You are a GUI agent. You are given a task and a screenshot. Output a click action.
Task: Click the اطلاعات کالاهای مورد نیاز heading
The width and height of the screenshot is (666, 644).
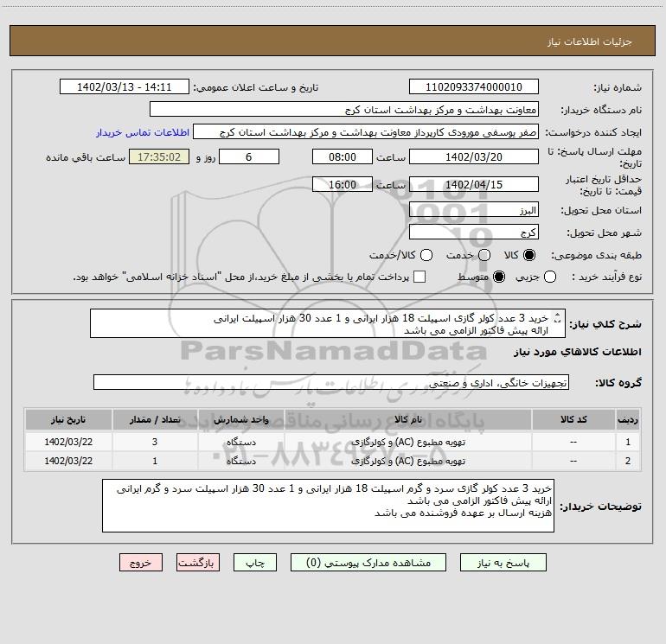[578, 352]
